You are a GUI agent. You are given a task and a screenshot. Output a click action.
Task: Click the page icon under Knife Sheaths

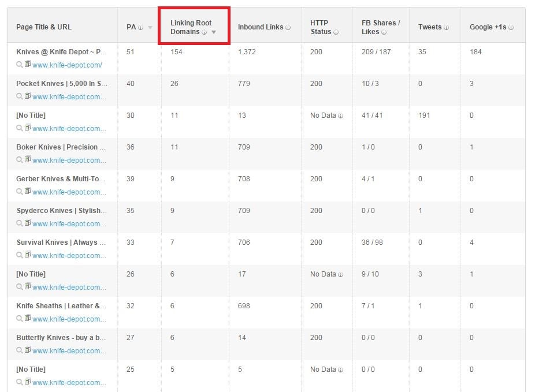pos(28,318)
